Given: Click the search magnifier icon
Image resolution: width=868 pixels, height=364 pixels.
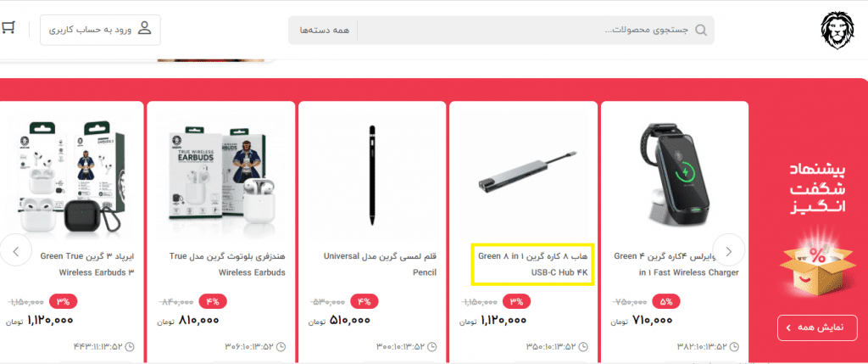Looking at the screenshot, I should pyautogui.click(x=701, y=30).
